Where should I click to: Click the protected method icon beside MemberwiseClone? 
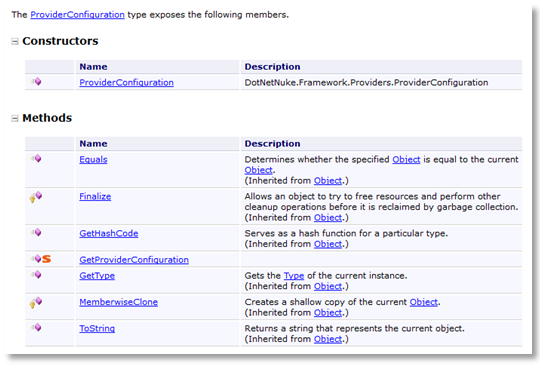(x=36, y=303)
